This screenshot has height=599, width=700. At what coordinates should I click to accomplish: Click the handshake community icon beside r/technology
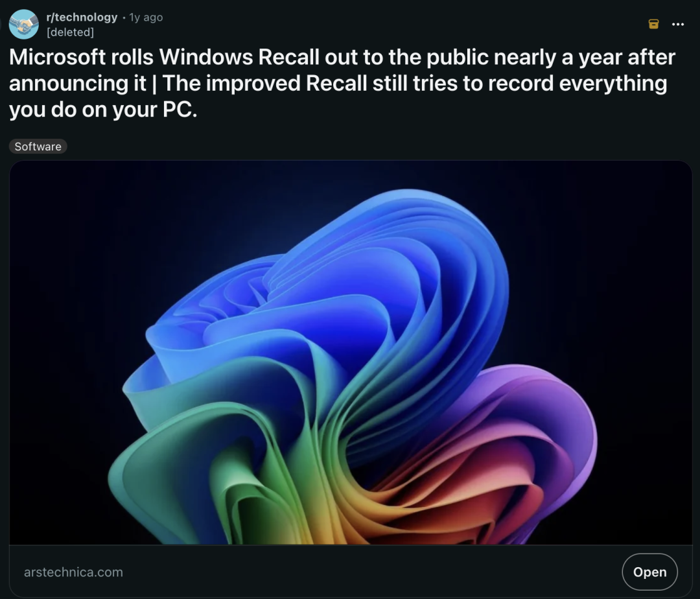24,24
